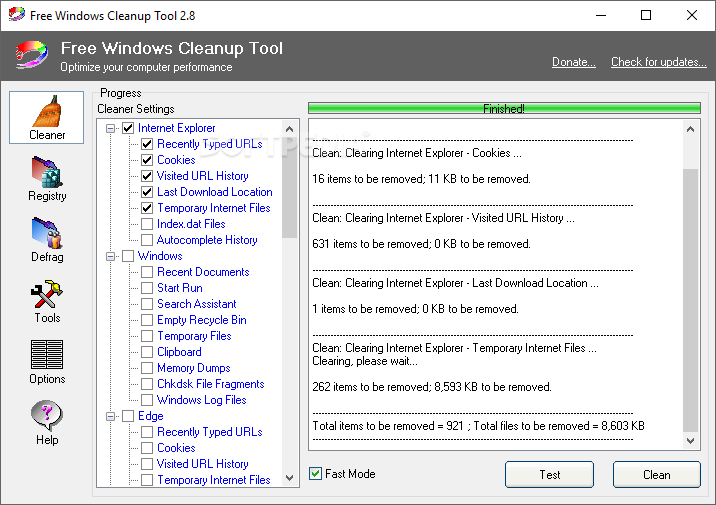This screenshot has width=716, height=505.
Task: Select Windows Log Files tree item
Action: (201, 400)
